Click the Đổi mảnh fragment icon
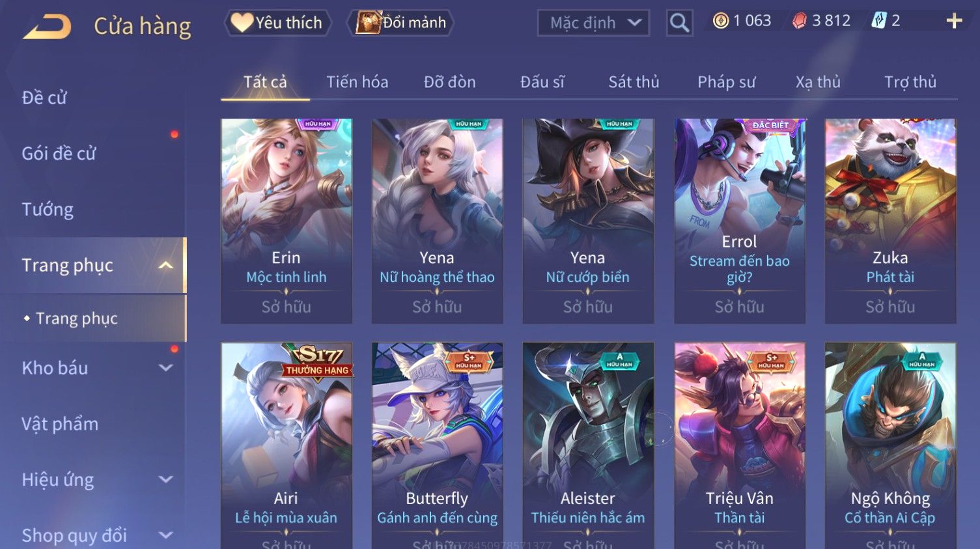 click(368, 23)
